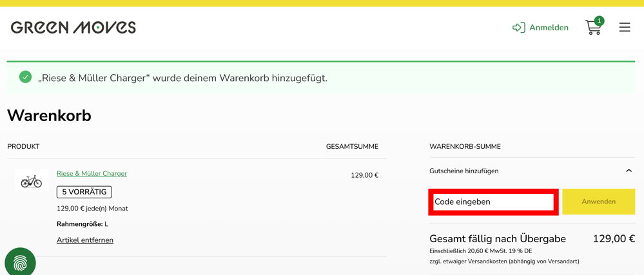Viewport: 644px width, 275px height.
Task: Apply coupon with Anwenden button
Action: click(x=598, y=202)
